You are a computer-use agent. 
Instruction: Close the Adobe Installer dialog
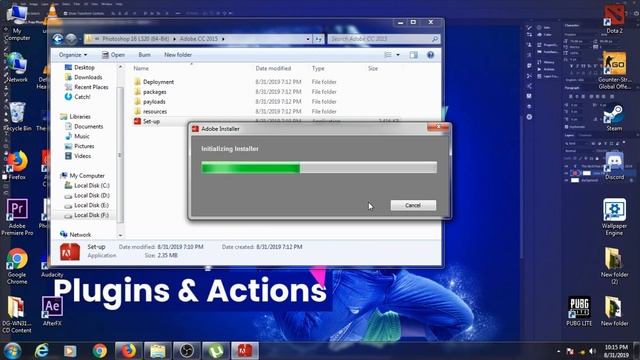tap(438, 127)
